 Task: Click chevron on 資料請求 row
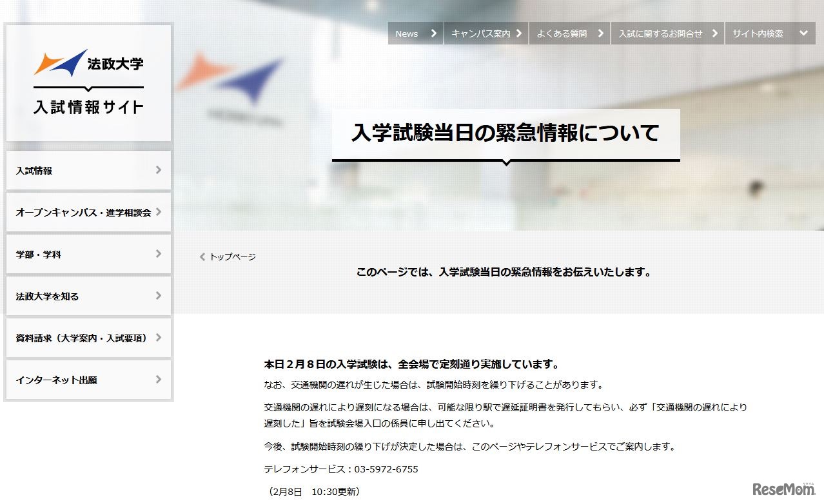tap(159, 338)
